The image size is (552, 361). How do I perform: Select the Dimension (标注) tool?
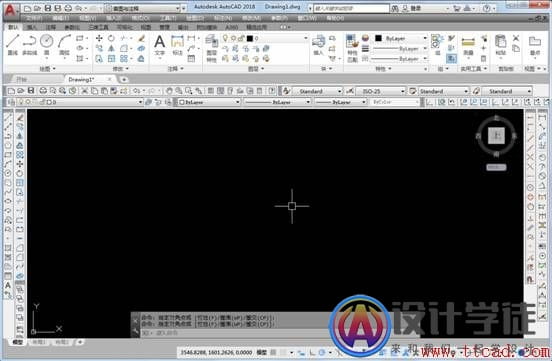point(177,45)
